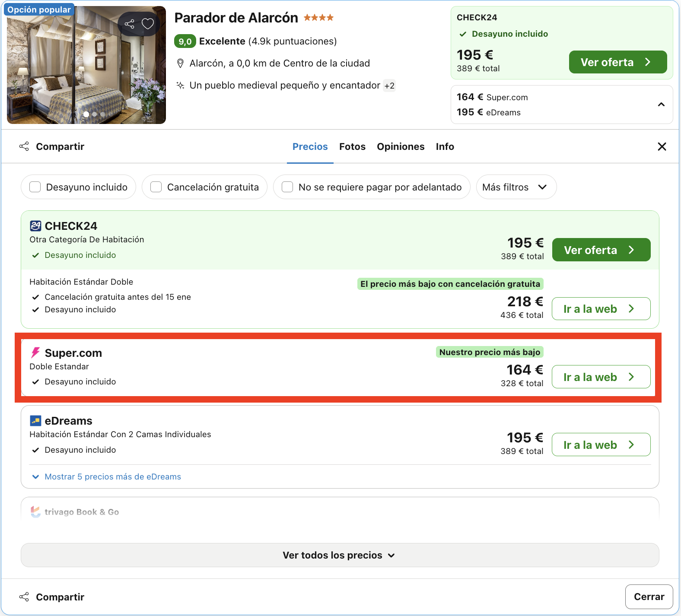This screenshot has height=616, width=681.
Task: Click the trivago Book & Go logo
Action: pos(35,512)
